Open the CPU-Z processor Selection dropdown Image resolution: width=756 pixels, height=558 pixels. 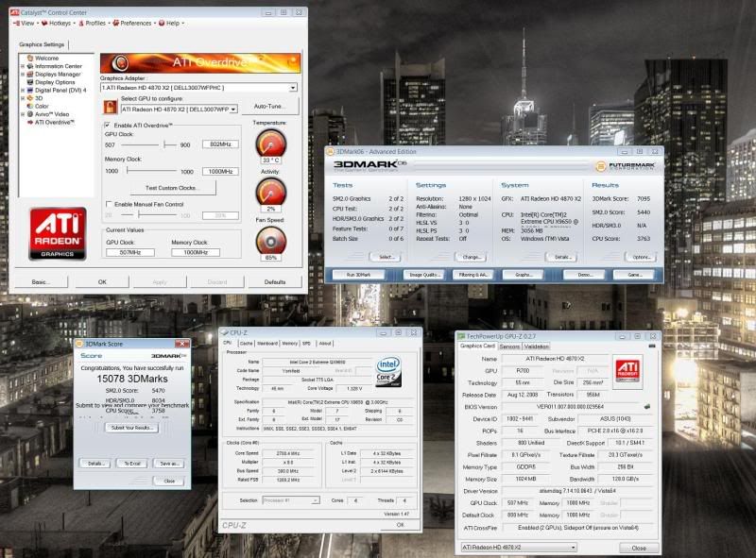(x=316, y=500)
